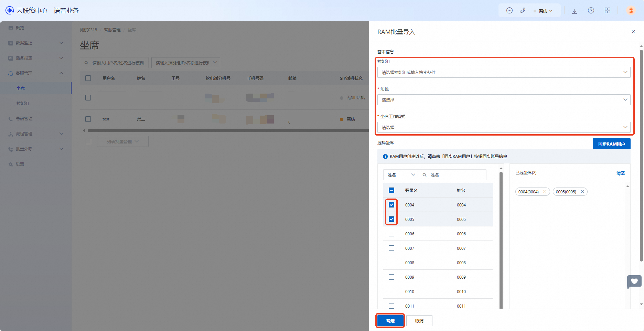Open the 姓名 search type dropdown
This screenshot has height=331, width=644.
[401, 175]
